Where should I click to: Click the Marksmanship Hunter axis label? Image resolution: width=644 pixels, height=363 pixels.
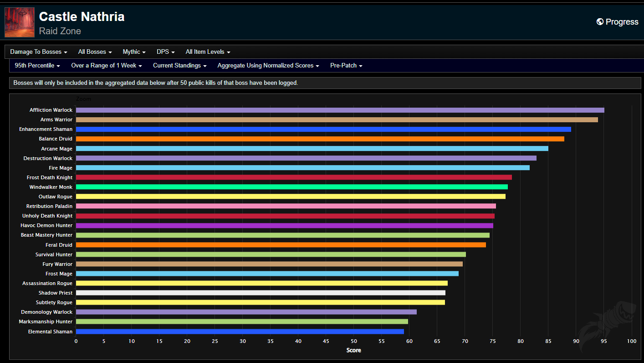pos(46,322)
